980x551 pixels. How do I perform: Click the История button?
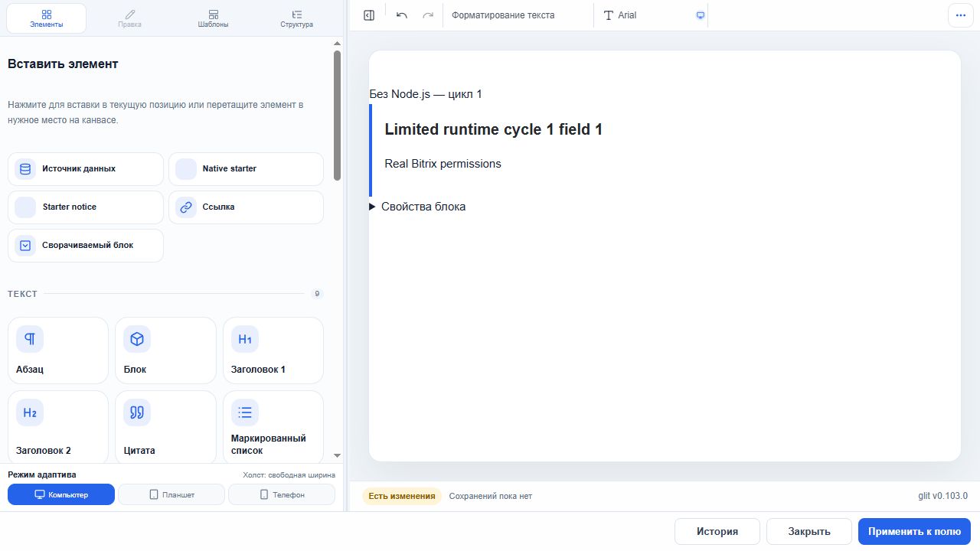717,532
